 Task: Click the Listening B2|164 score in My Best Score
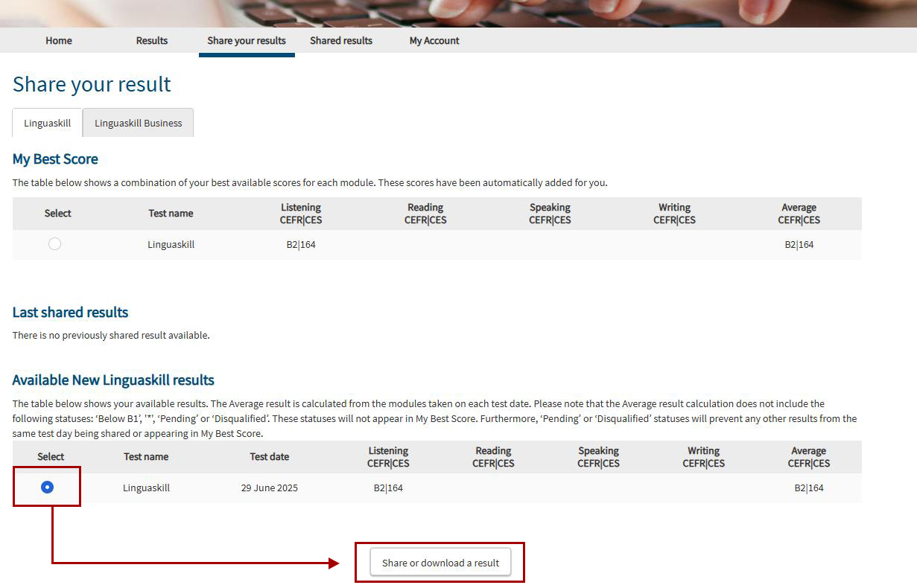coord(301,244)
